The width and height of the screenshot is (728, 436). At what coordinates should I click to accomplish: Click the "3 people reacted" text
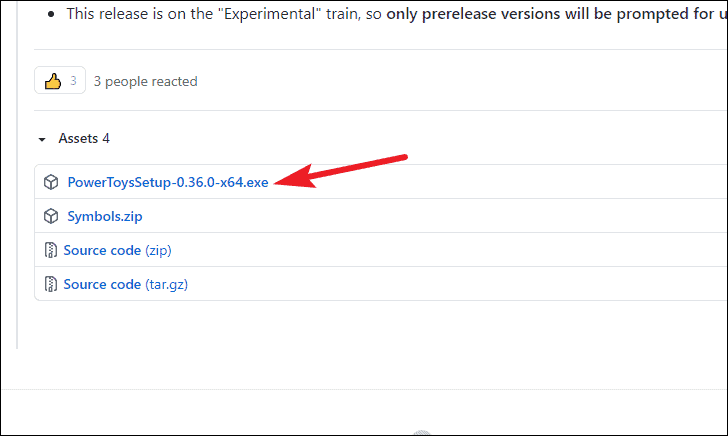pyautogui.click(x=146, y=81)
